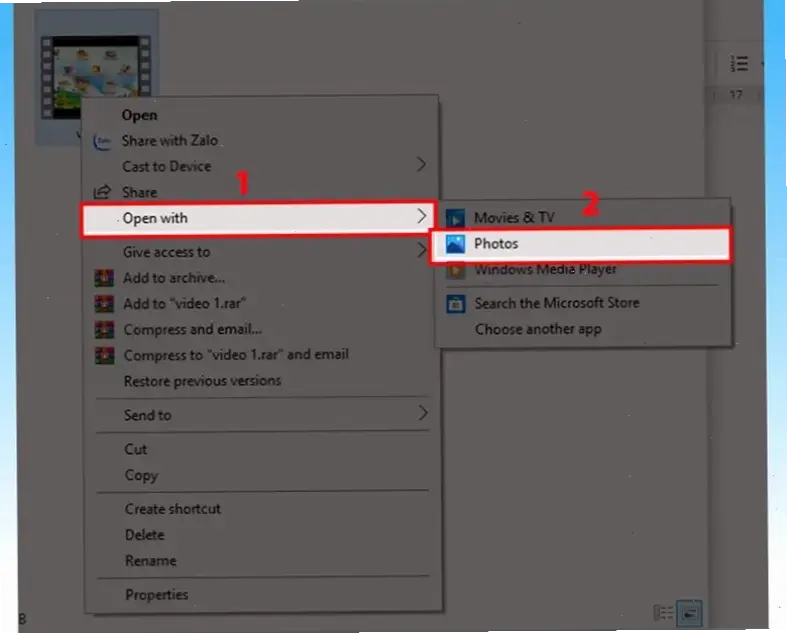
Task: Choose Rename from the context menu
Action: coord(150,561)
